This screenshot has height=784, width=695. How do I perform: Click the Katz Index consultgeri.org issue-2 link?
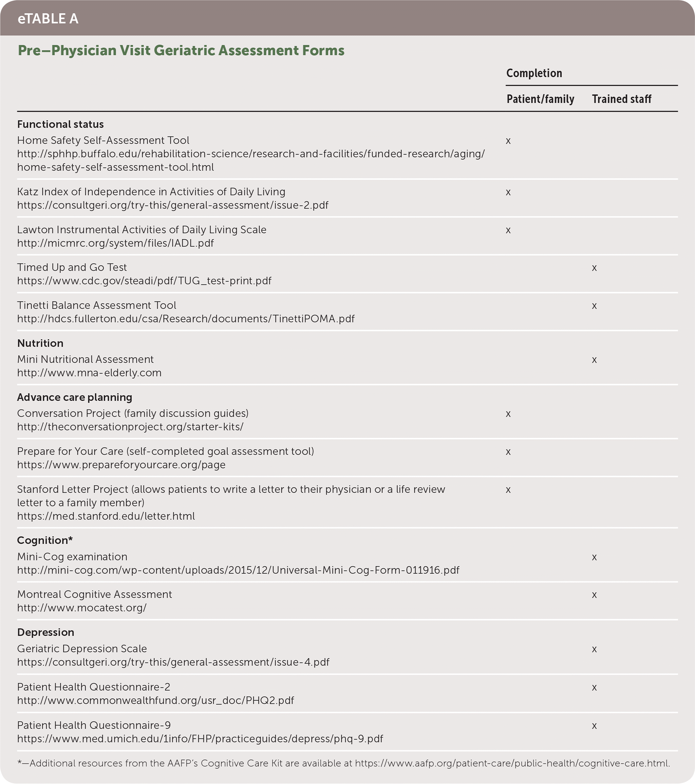pyautogui.click(x=173, y=205)
